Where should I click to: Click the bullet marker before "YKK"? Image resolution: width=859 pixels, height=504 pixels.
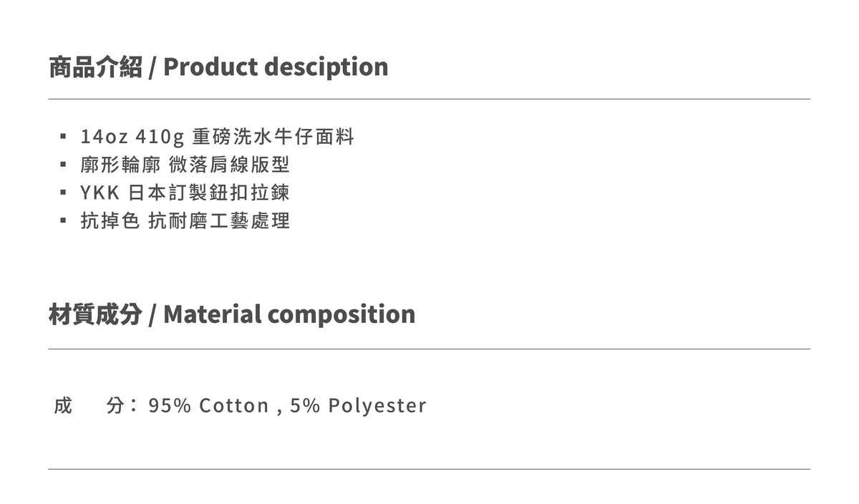pos(64,192)
